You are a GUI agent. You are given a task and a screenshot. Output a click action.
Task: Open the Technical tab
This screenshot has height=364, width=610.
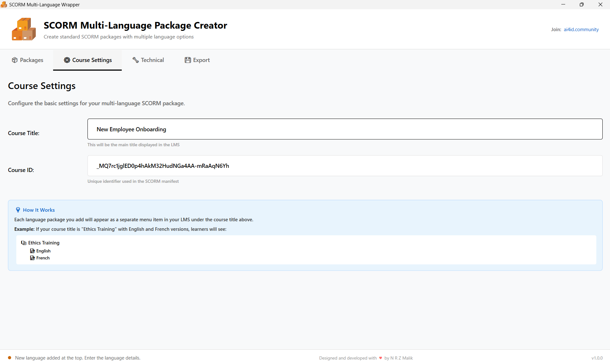(x=148, y=60)
